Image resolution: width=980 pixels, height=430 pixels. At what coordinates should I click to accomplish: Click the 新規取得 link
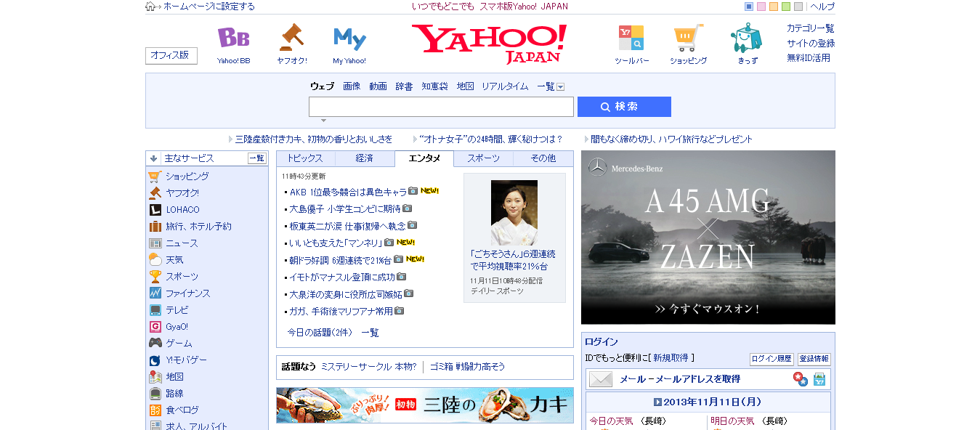671,358
